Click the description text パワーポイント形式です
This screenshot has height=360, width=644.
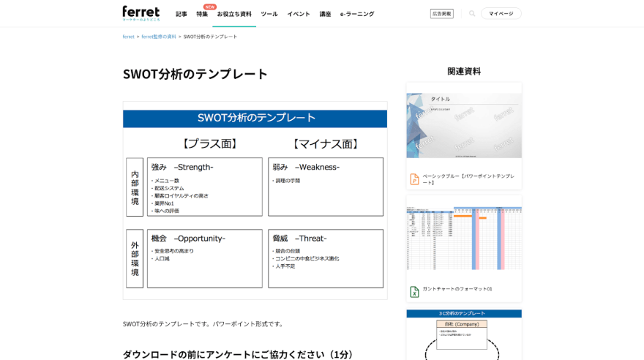pyautogui.click(x=249, y=324)
